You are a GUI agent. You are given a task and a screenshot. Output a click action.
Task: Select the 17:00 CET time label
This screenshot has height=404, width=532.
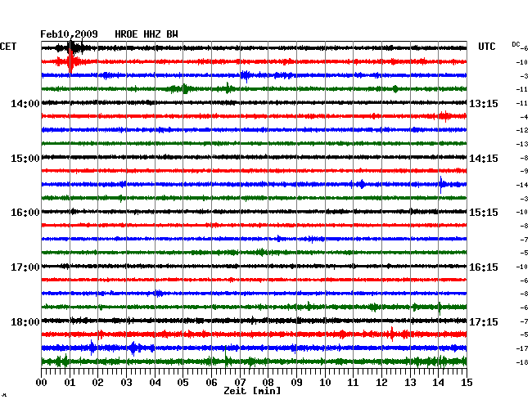[x=25, y=267]
